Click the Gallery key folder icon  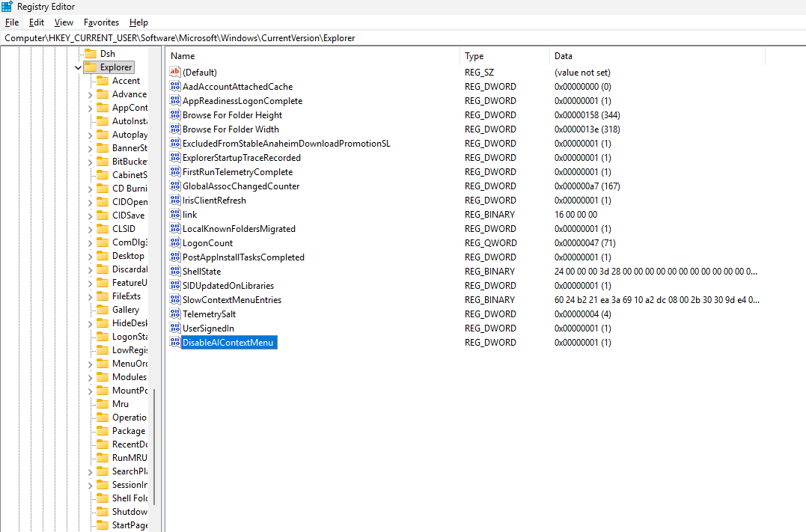click(103, 310)
